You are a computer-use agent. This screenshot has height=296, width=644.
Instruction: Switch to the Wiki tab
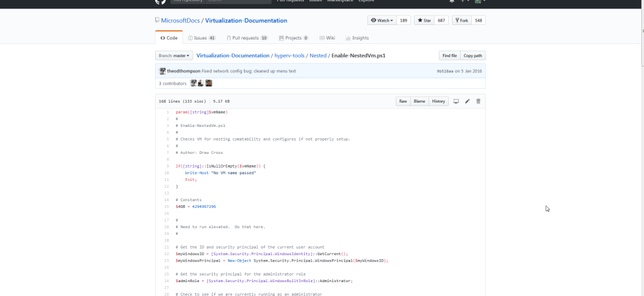pyautogui.click(x=327, y=38)
